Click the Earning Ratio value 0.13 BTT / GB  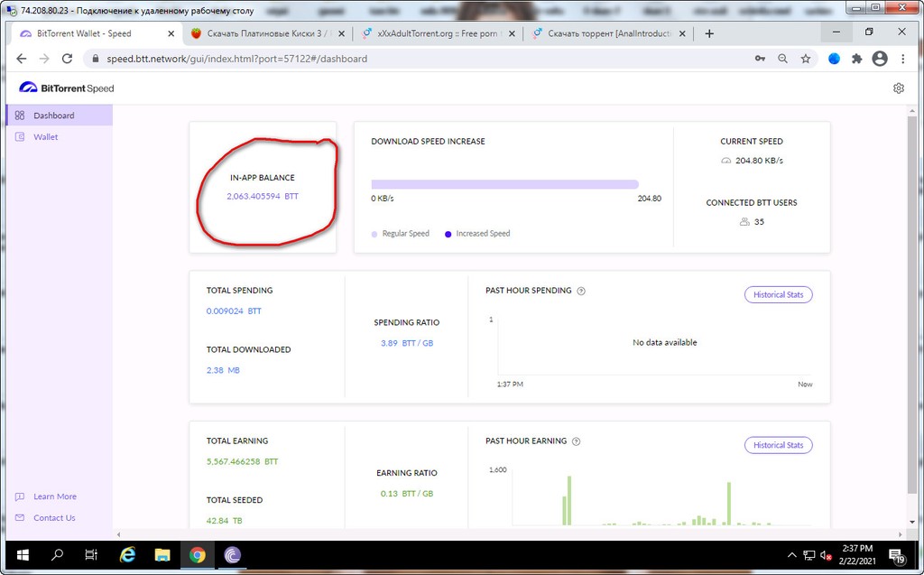pyautogui.click(x=407, y=494)
